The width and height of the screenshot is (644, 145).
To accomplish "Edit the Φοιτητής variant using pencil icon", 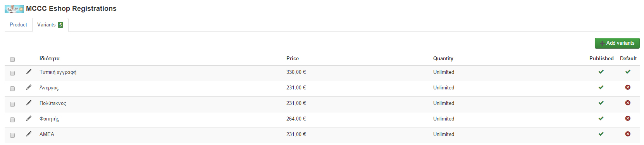I will click(x=29, y=119).
